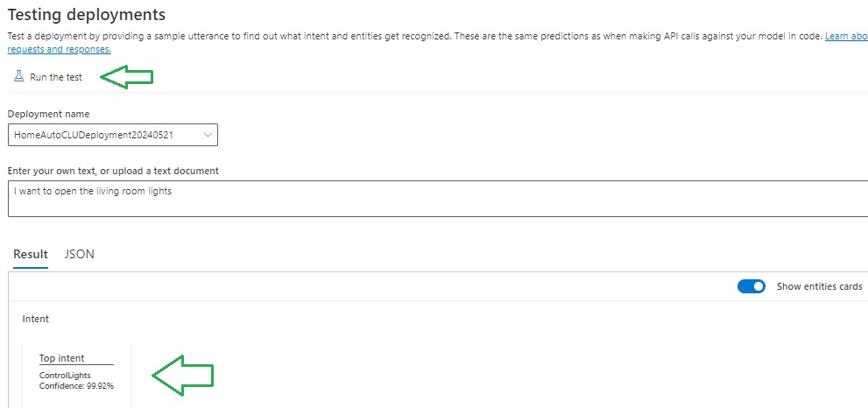Click the chevron arrow in the deployment dropdown
Screen dimensions: 868x408
(x=208, y=135)
